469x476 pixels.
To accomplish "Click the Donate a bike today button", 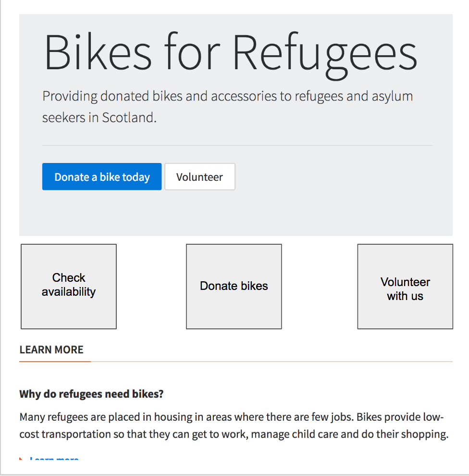I will click(x=101, y=176).
